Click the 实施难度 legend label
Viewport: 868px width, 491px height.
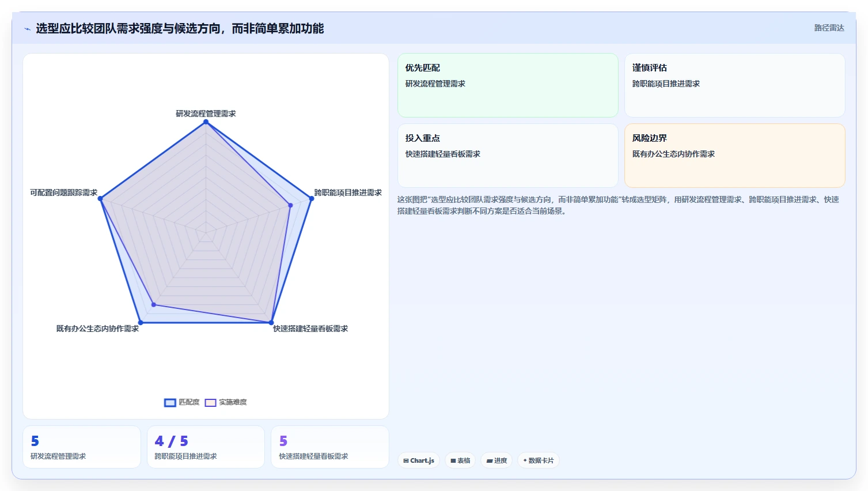tap(233, 402)
